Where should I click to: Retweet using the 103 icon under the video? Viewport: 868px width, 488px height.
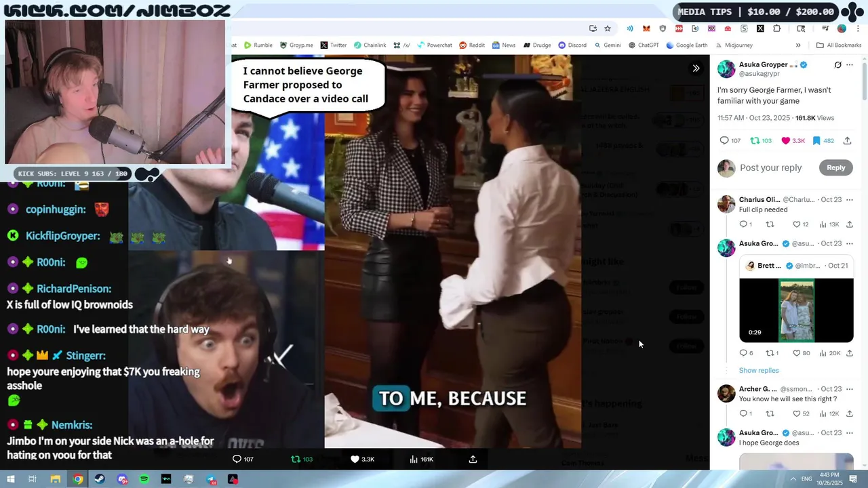click(302, 459)
